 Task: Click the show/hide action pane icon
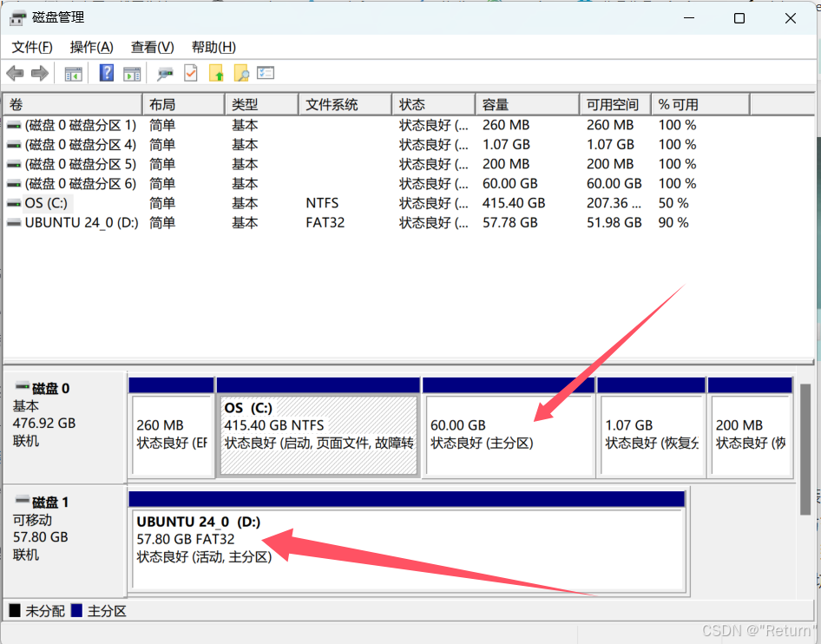pyautogui.click(x=132, y=74)
